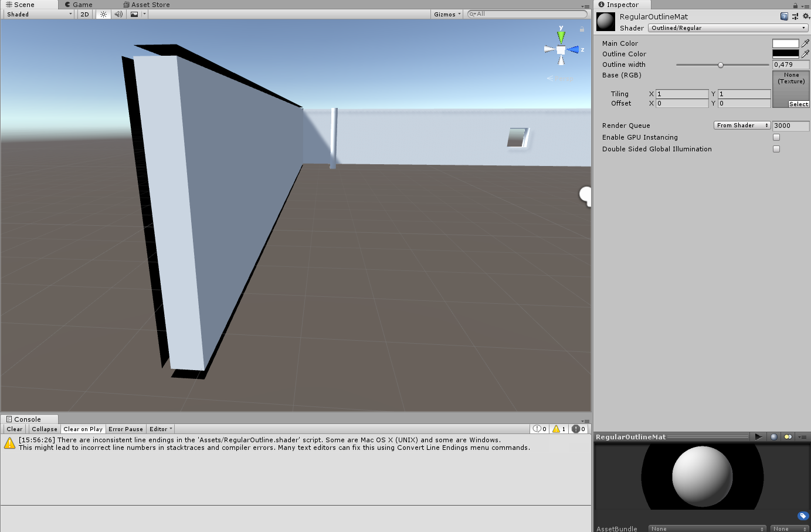The height and width of the screenshot is (532, 811).
Task: Toggle Collapse in Console
Action: [x=45, y=429]
